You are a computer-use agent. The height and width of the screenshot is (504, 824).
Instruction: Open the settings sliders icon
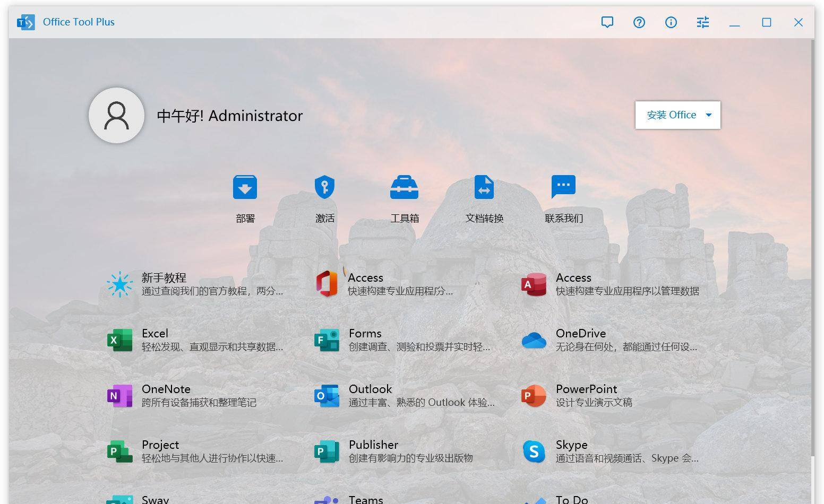click(702, 22)
